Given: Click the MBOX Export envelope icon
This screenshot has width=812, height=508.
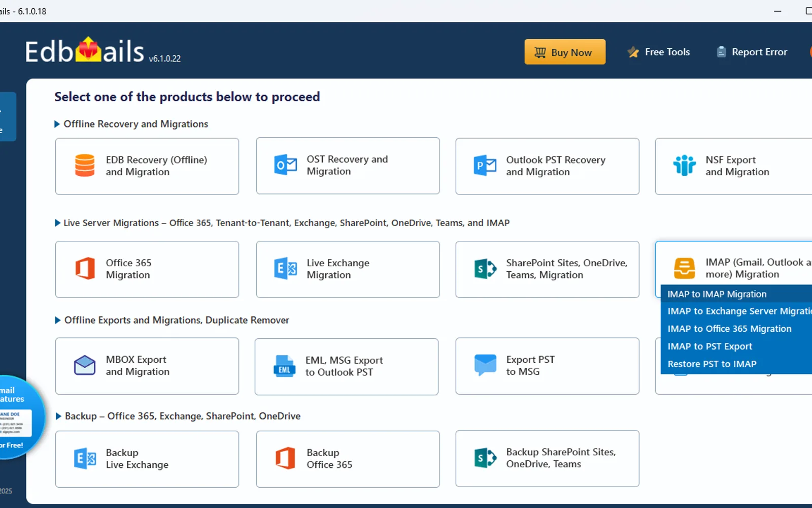Looking at the screenshot, I should point(85,365).
